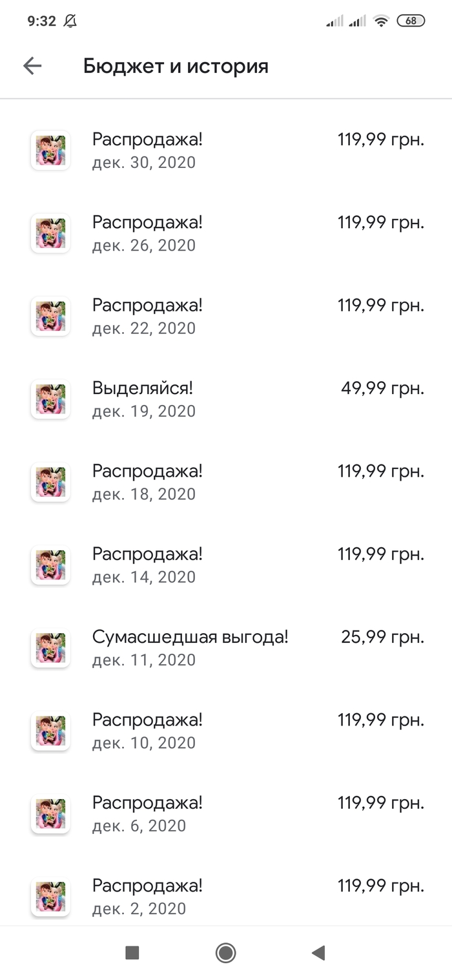
Task: Tap the app icon next to Dec 26 purchase
Action: (50, 233)
